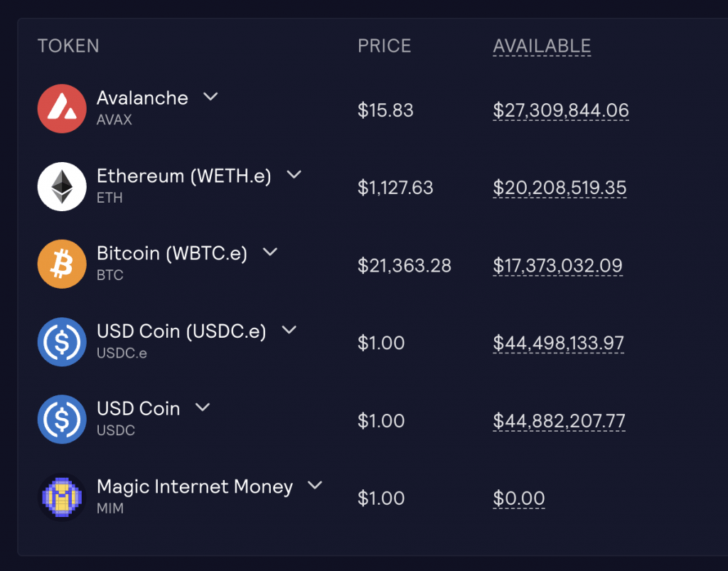Expand the USD Coin USDC chevron

tap(203, 407)
